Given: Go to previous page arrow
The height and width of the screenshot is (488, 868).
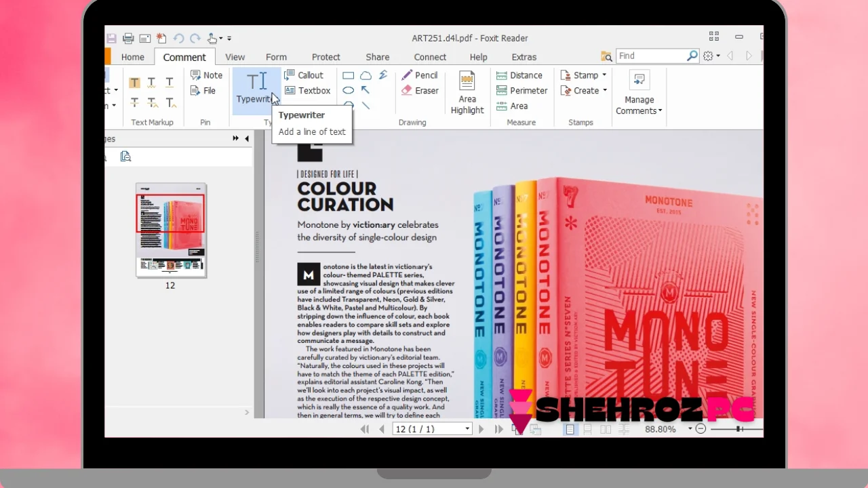Looking at the screenshot, I should point(382,429).
